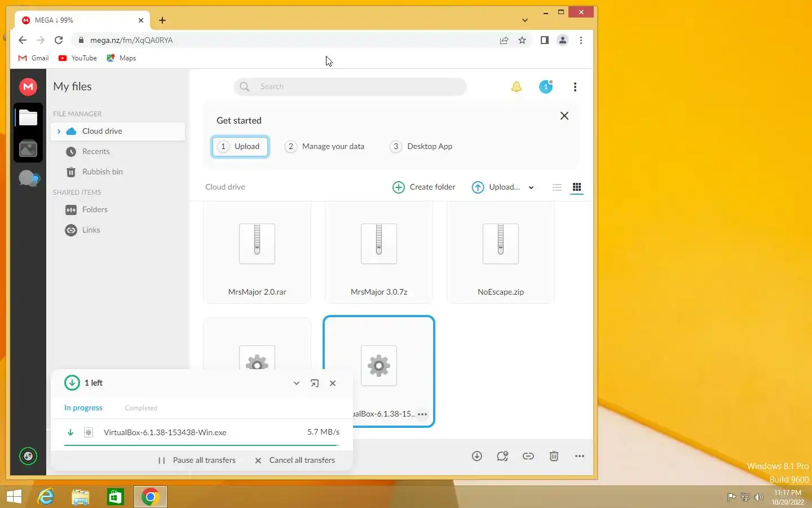The width and height of the screenshot is (812, 508).
Task: Open Chrome's three-dot menu
Action: click(581, 40)
